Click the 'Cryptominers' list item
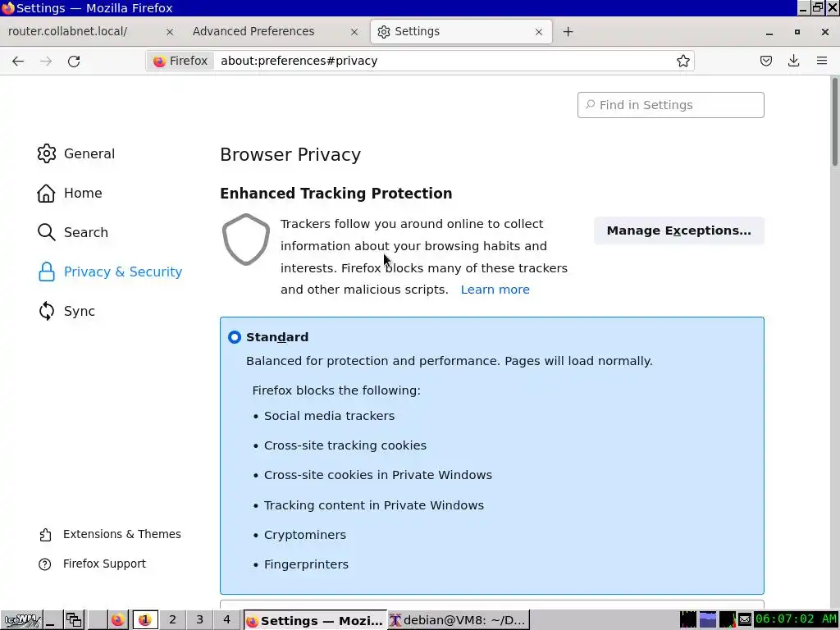The image size is (840, 630). pyautogui.click(x=305, y=535)
